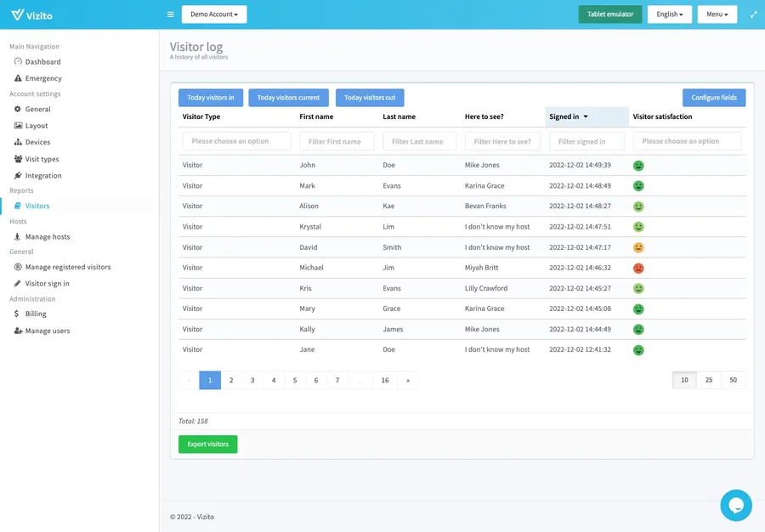Open the English language dropdown

(x=669, y=14)
